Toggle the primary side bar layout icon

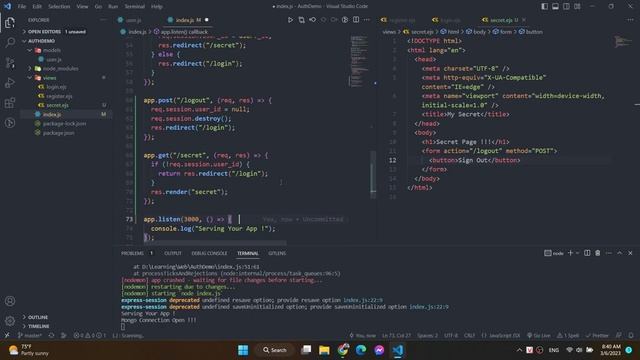544,7
